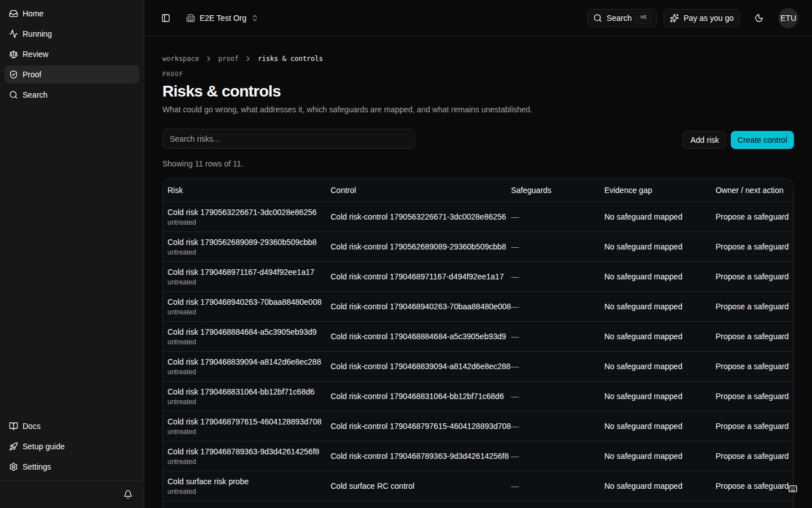The height and width of the screenshot is (508, 812).
Task: Click the Owner / next action header
Action: click(749, 190)
